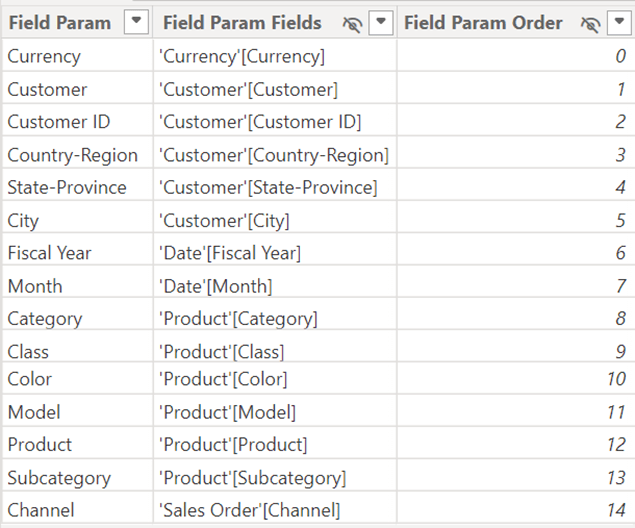Click the 'Customer'[Country-Region] field cell
Screen dimensions: 635x528
click(x=274, y=155)
